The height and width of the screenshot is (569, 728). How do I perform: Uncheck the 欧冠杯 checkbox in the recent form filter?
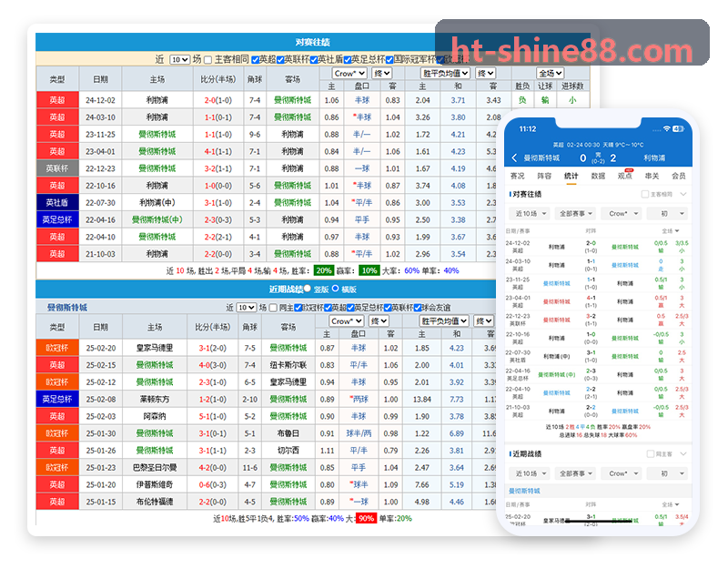(x=298, y=308)
